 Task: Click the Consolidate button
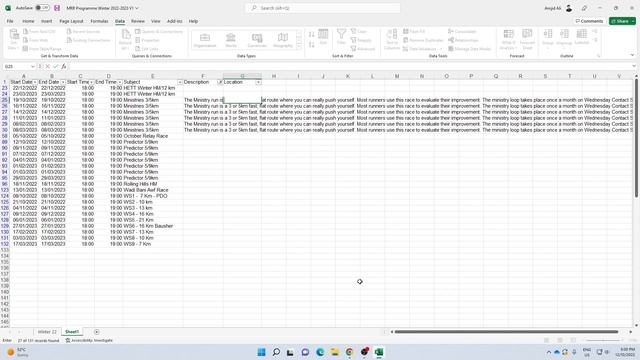click(462, 31)
